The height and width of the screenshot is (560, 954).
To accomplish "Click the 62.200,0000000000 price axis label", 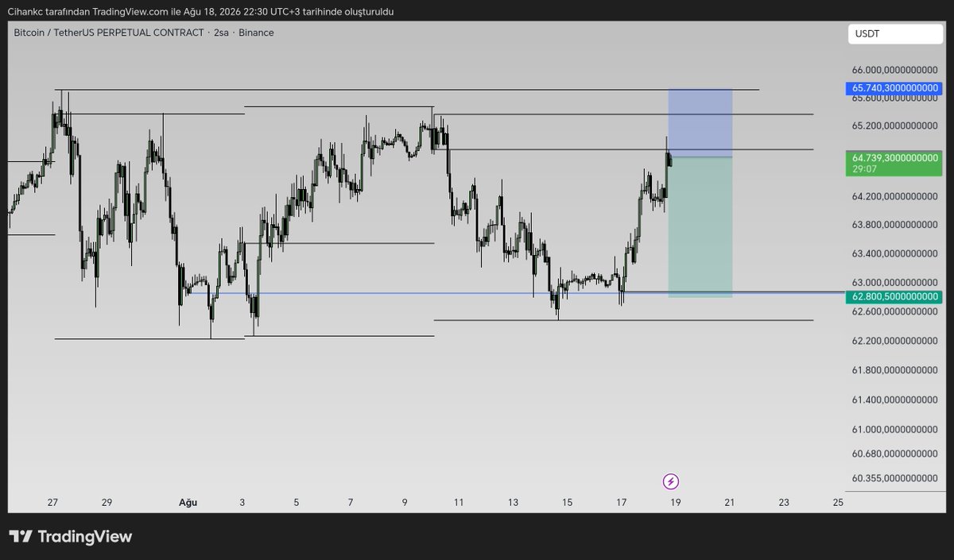I will (895, 341).
